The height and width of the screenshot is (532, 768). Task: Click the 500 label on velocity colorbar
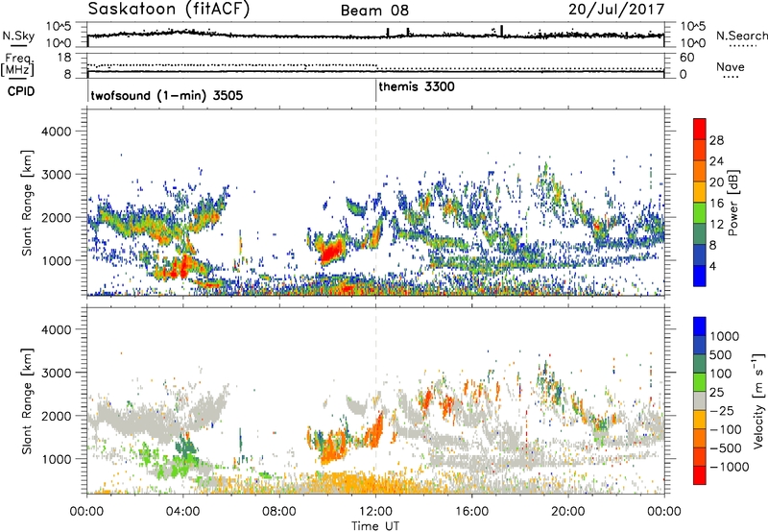click(720, 354)
